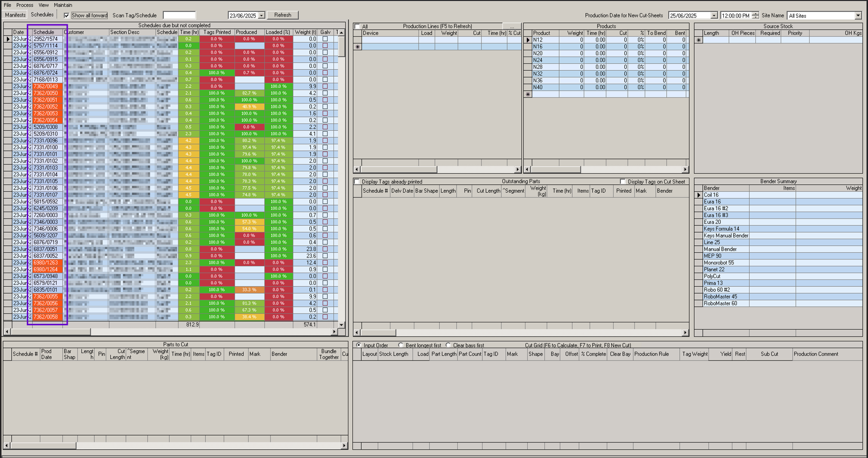Viewport: 868px width, 458px height.
Task: Toggle Galv checkbox for schedule 2952/1574
Action: 325,39
